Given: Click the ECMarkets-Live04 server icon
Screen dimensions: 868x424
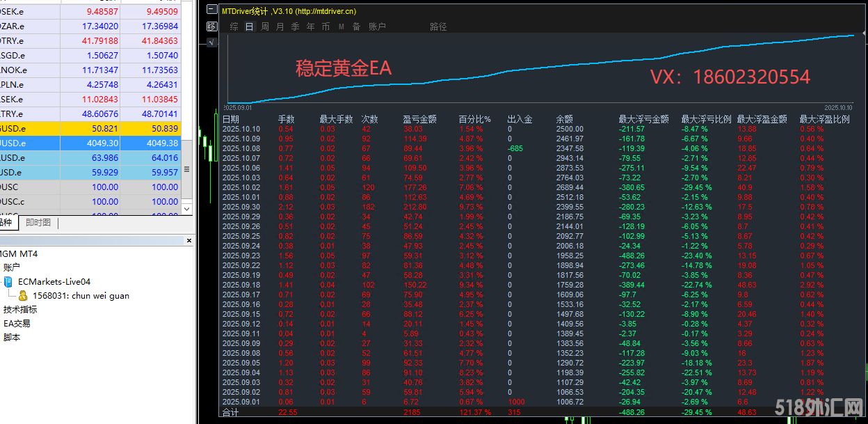Looking at the screenshot, I should 8,282.
